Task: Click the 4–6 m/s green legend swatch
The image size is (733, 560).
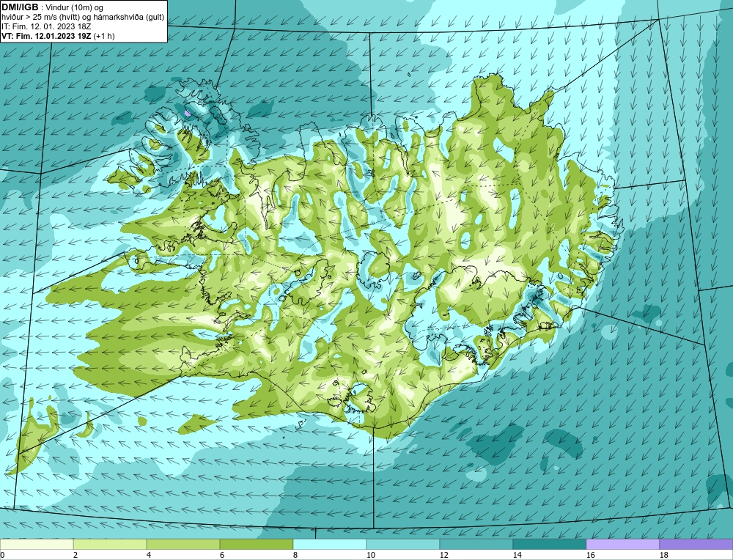Action: point(183,544)
